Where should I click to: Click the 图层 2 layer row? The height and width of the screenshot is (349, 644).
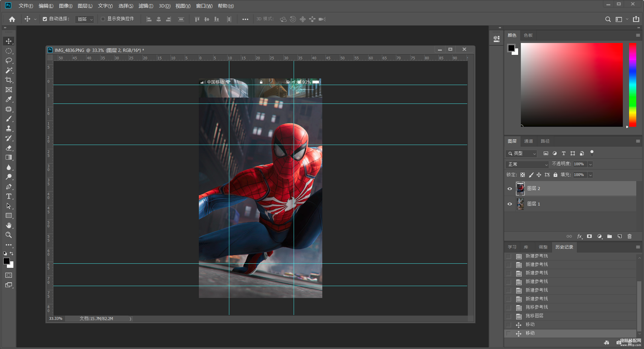[x=570, y=189]
